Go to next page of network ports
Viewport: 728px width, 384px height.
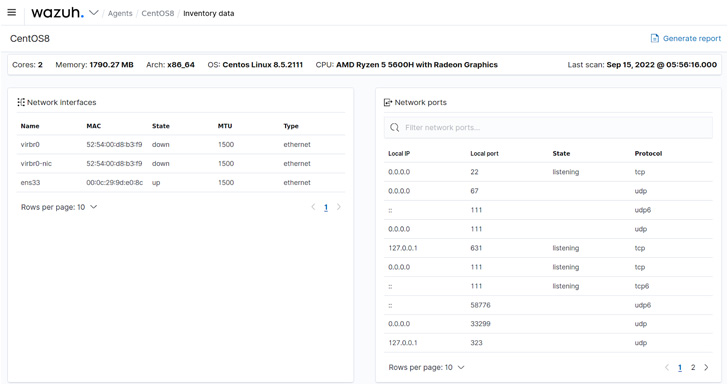pos(706,367)
